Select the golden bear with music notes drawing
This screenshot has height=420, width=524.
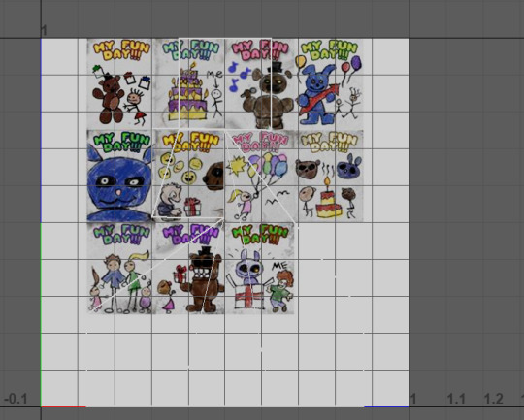click(x=261, y=83)
